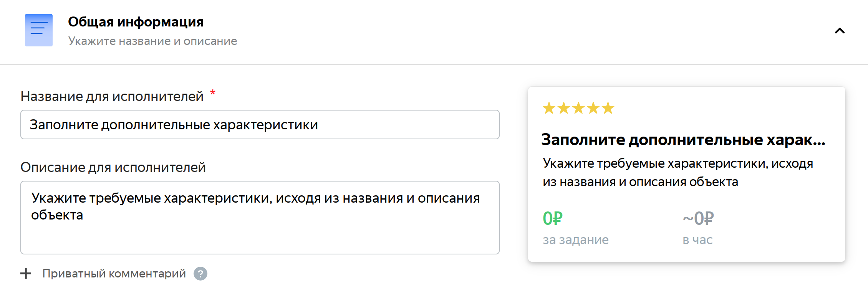Click the question mark help icon
The image size is (868, 307).
tap(200, 274)
